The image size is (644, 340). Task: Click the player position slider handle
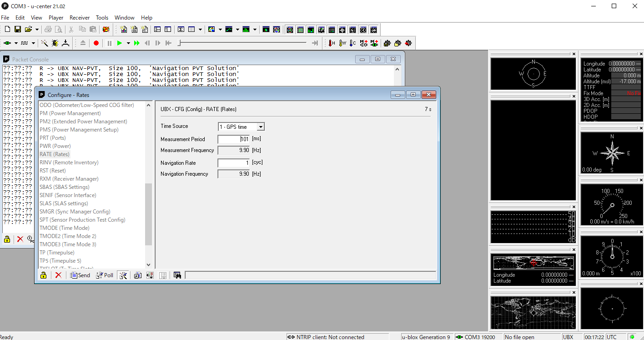click(x=179, y=43)
